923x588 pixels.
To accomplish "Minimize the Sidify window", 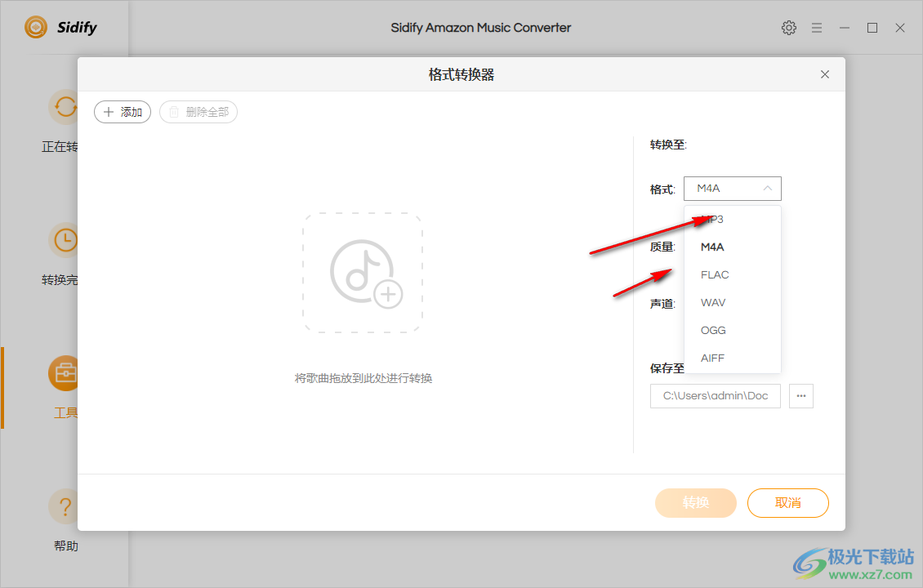I will 844,28.
